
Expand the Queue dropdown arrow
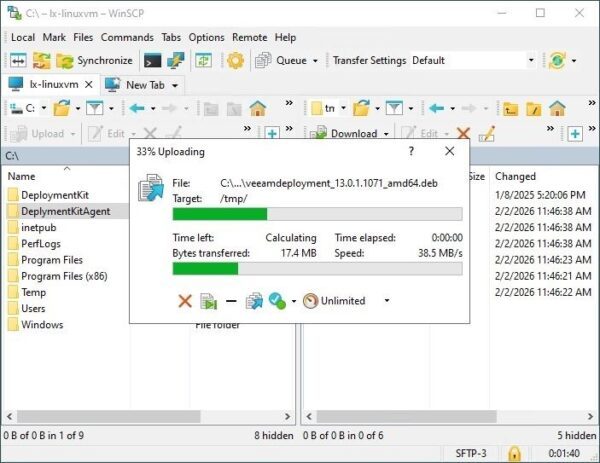coord(315,60)
